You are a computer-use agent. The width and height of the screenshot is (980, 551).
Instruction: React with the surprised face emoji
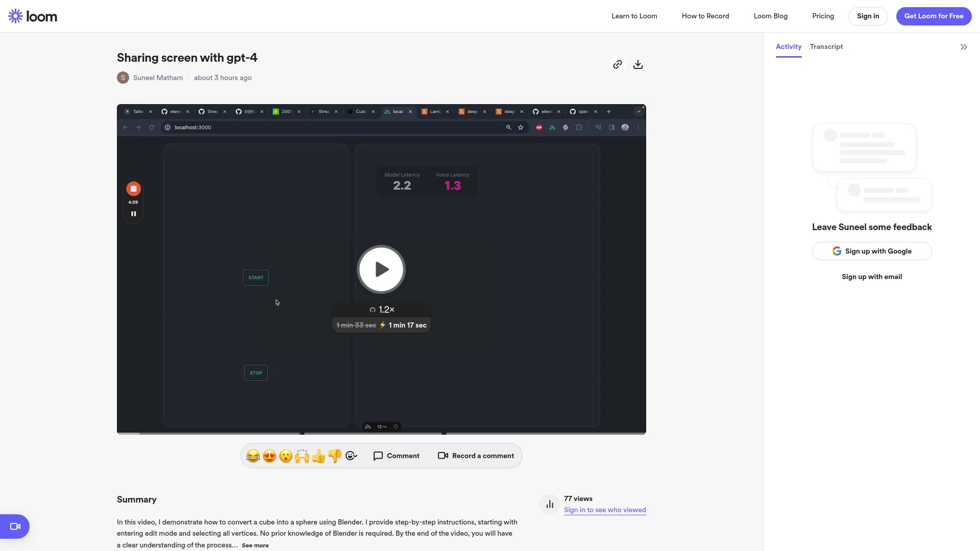click(286, 456)
